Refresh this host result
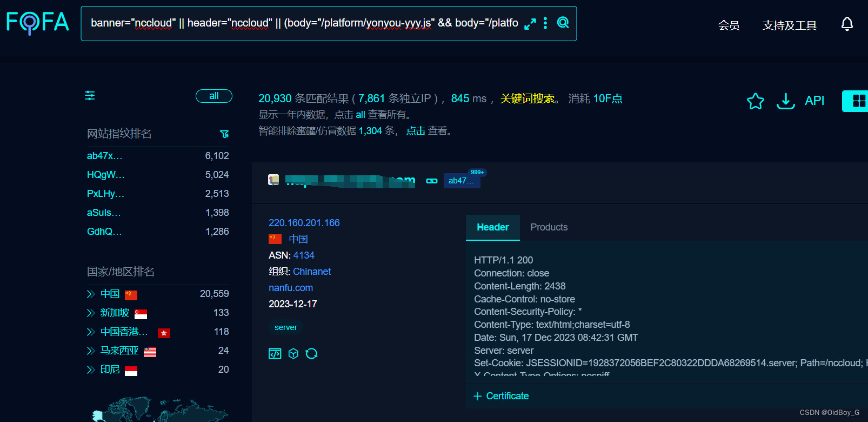This screenshot has width=868, height=422. point(311,354)
